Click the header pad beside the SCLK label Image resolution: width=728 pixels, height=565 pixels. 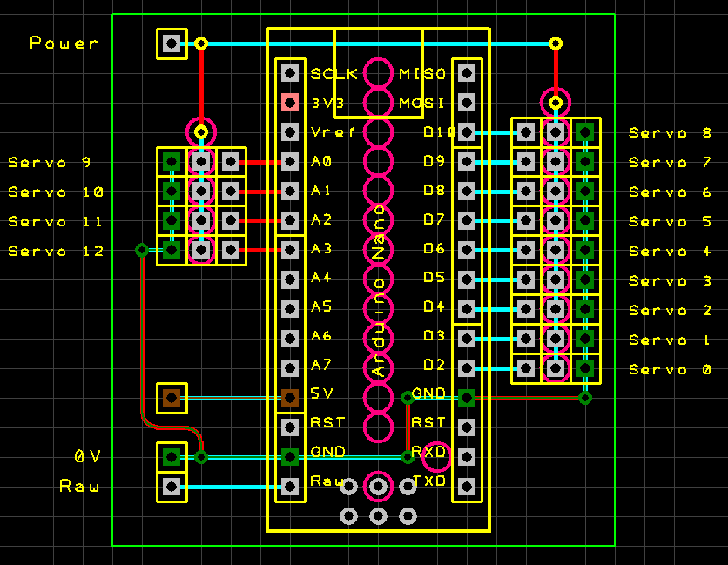point(290,73)
